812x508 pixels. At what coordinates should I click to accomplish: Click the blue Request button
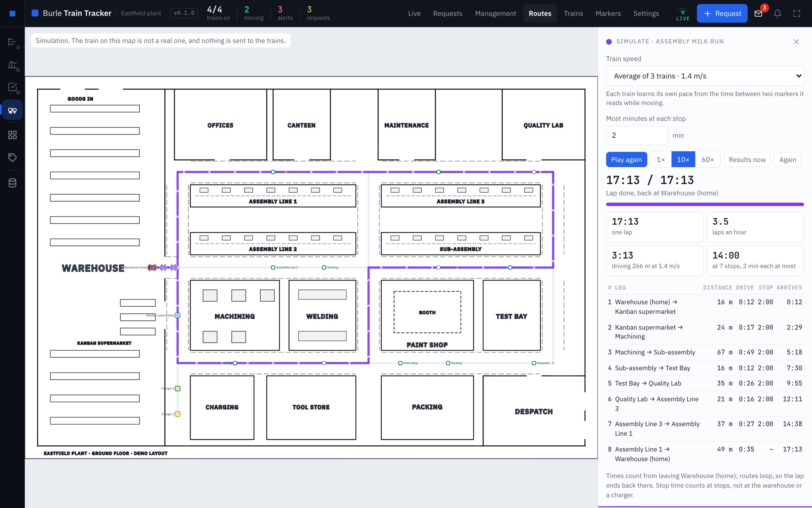(x=722, y=13)
